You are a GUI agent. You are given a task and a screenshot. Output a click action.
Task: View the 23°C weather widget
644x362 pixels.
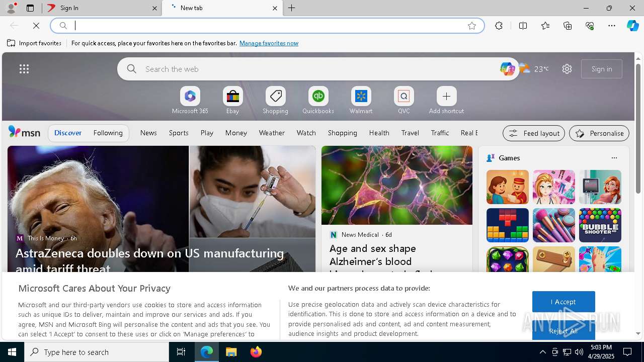pos(534,69)
